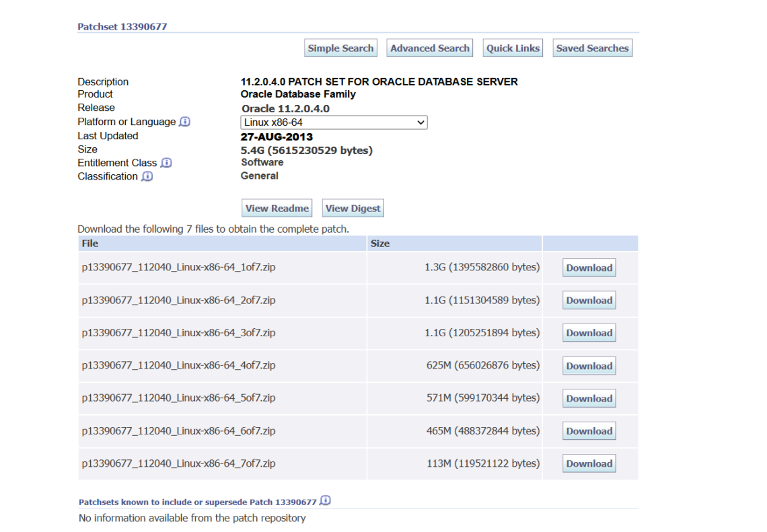The width and height of the screenshot is (767, 532).
Task: Click No information available from patch repository
Action: [192, 519]
